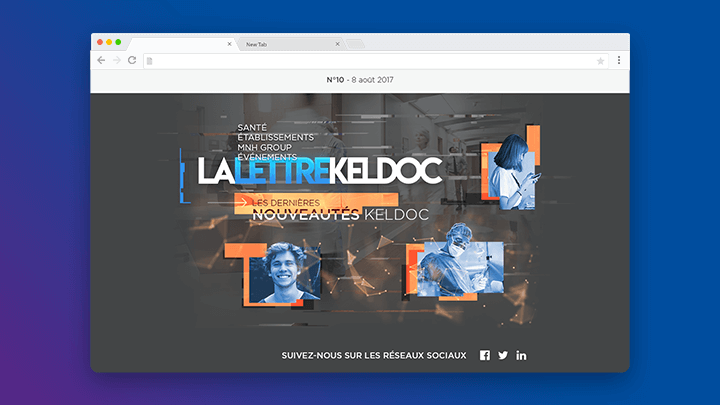
Task: Focus the browser address bar
Action: click(376, 61)
